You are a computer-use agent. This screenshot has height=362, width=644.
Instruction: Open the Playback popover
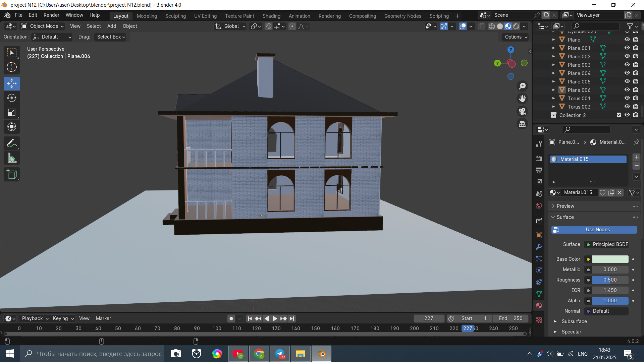pos(35,318)
